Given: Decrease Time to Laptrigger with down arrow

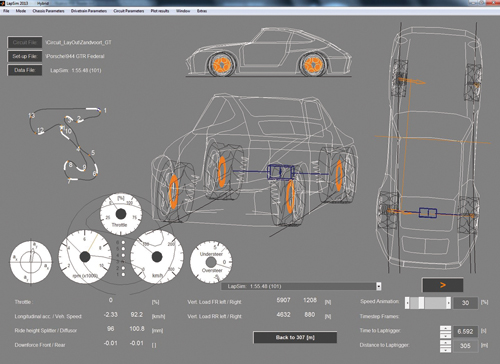Looking at the screenshot, I should [x=445, y=335].
